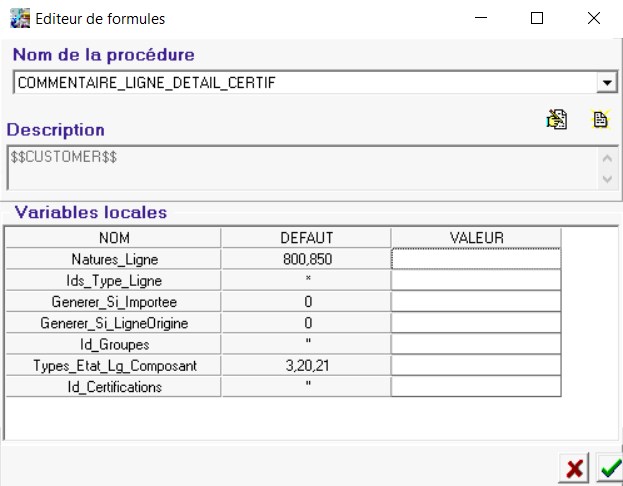
Task: Confirm with the green checkmark button
Action: [609, 469]
